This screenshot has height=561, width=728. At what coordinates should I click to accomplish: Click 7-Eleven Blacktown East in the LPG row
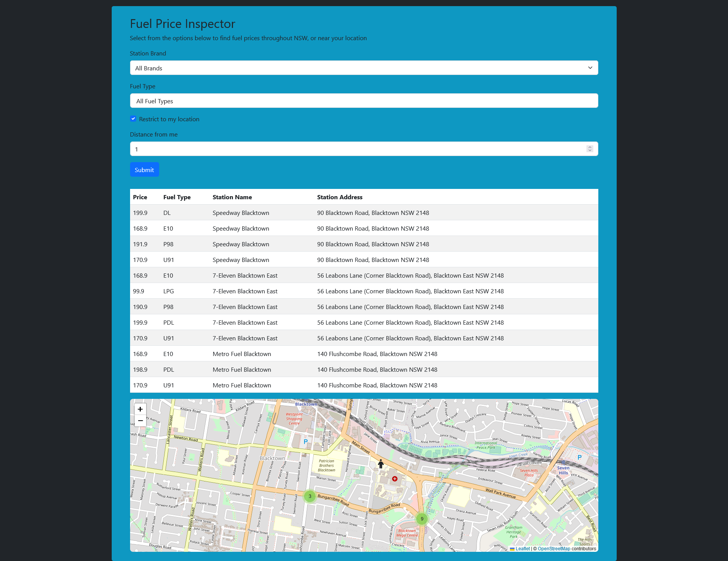245,291
